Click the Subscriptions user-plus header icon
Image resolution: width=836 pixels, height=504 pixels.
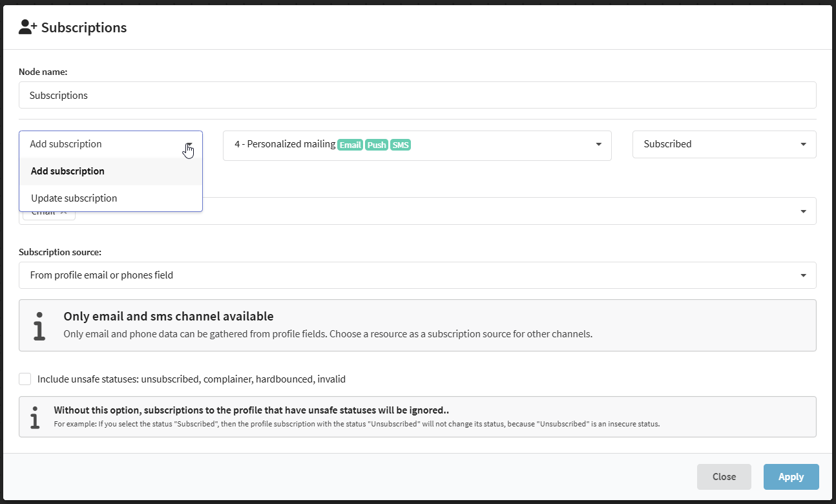tap(28, 27)
